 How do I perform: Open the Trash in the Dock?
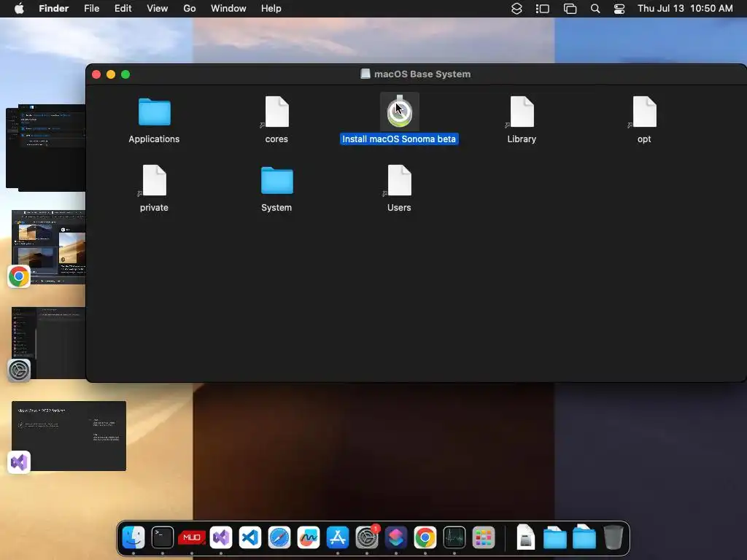613,537
